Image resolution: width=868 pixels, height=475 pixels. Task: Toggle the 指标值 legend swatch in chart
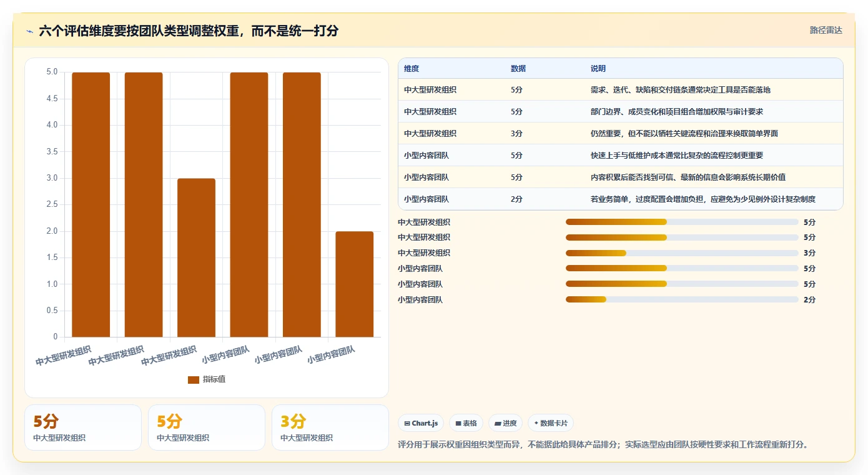pyautogui.click(x=194, y=379)
